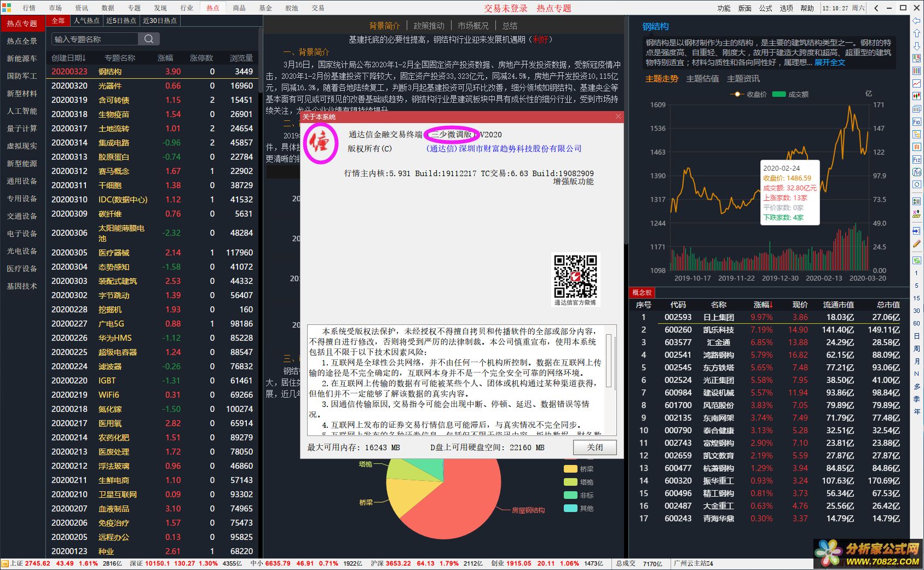924x570 pixels.
Task: Toggle the 成交额 legend item in the chart
Action: pos(790,94)
